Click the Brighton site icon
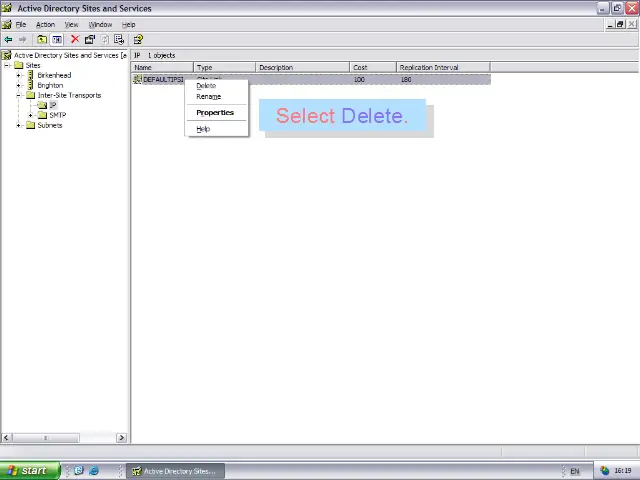Viewport: 640px width, 480px height. pyautogui.click(x=30, y=85)
